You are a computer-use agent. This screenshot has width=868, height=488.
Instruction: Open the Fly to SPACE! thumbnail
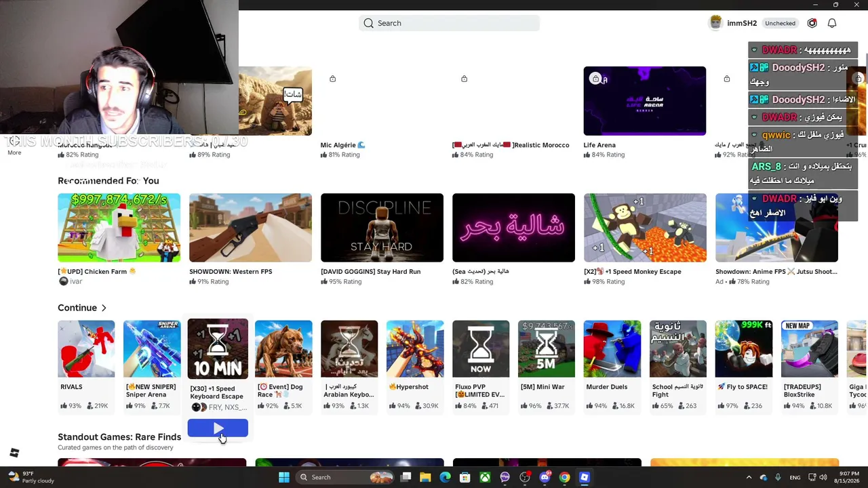point(744,349)
